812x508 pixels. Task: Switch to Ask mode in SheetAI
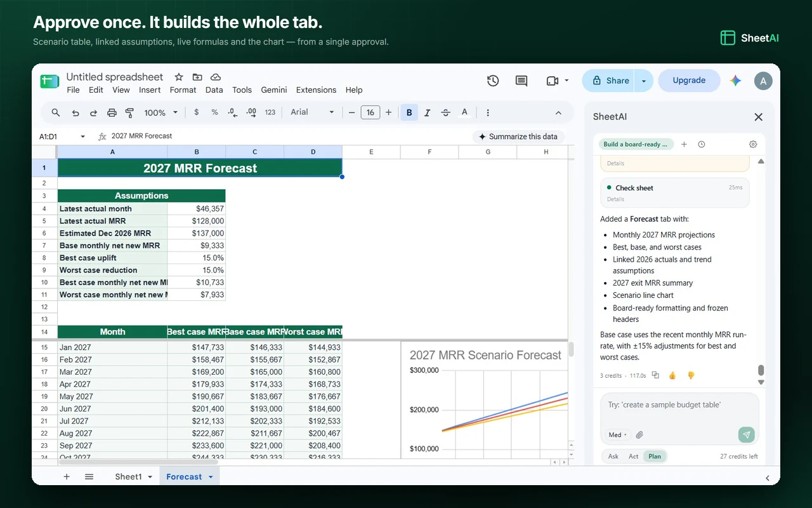coord(613,456)
